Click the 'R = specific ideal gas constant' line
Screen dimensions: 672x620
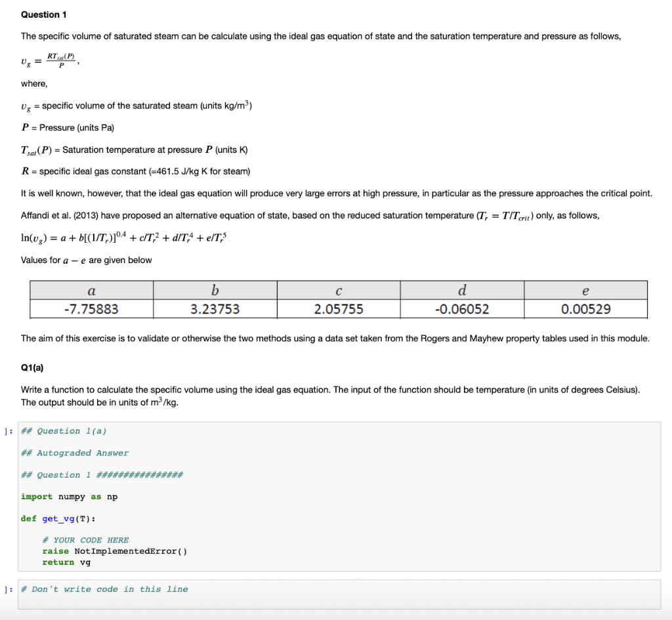pyautogui.click(x=135, y=171)
